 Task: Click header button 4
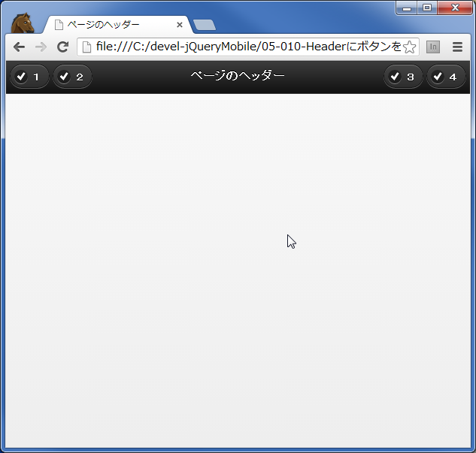tap(446, 77)
